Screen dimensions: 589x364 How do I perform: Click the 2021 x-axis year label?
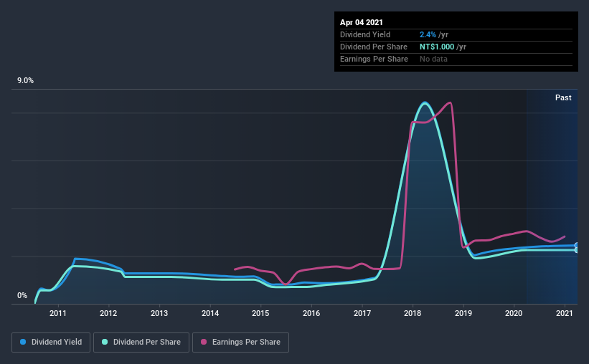564,313
